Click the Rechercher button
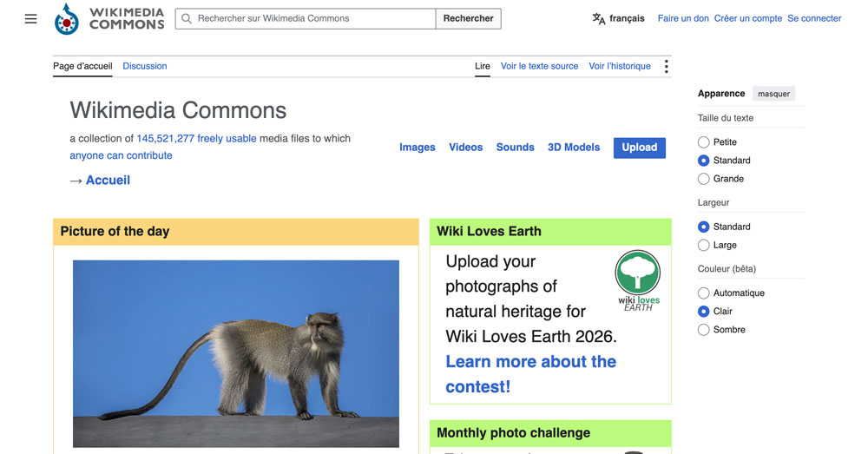 469,18
